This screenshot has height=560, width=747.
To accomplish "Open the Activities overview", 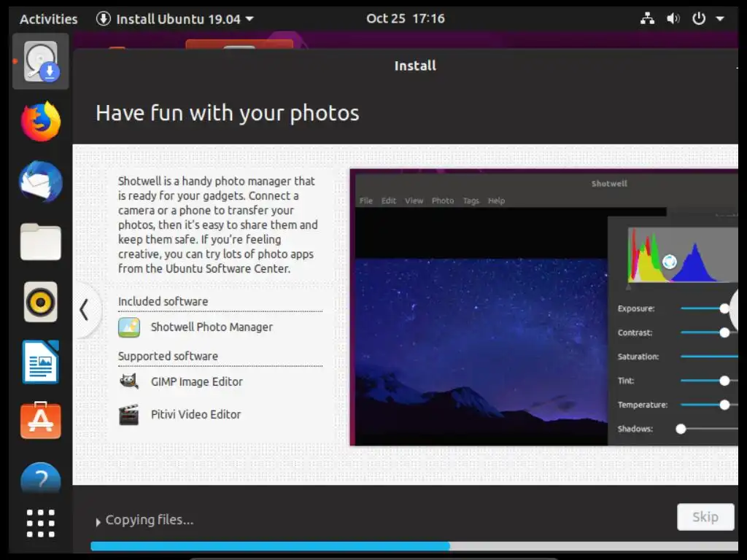I will point(48,19).
